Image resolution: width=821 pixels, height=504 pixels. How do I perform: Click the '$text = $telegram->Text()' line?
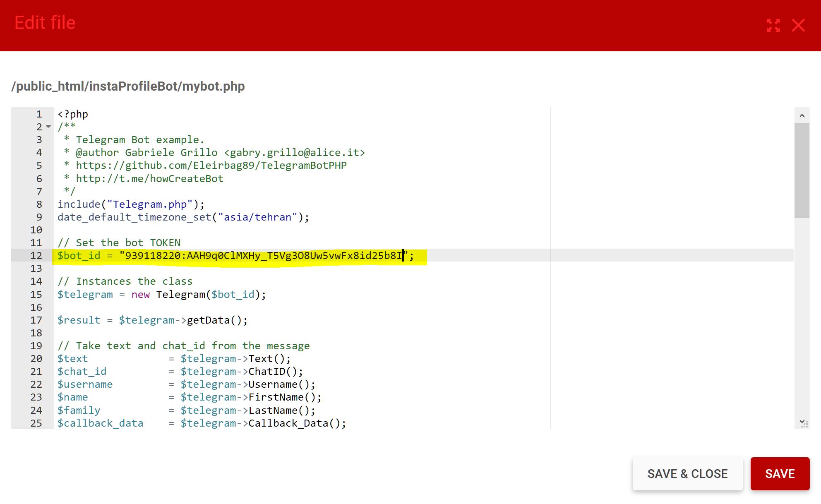174,359
